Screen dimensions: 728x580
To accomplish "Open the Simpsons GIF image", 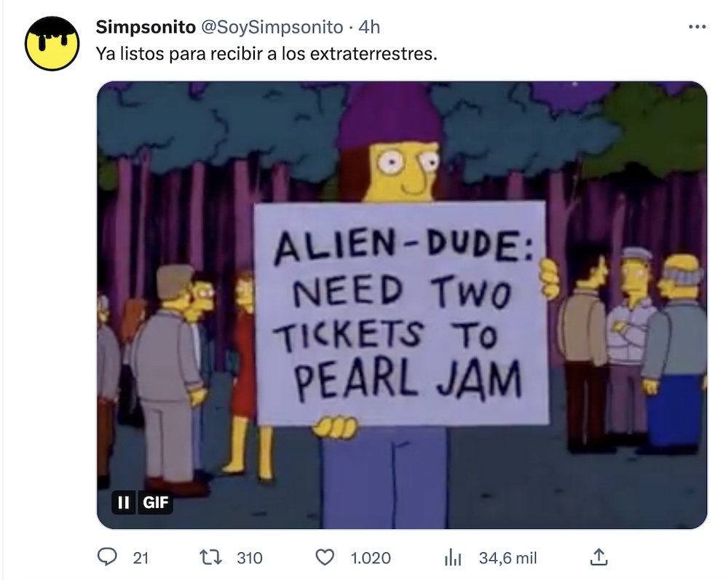I will click(x=402, y=305).
